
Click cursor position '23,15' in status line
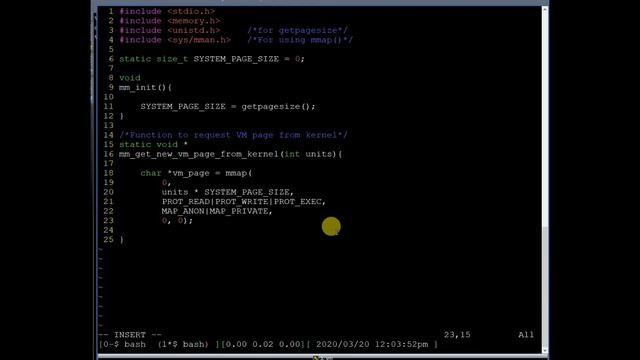tap(457, 335)
